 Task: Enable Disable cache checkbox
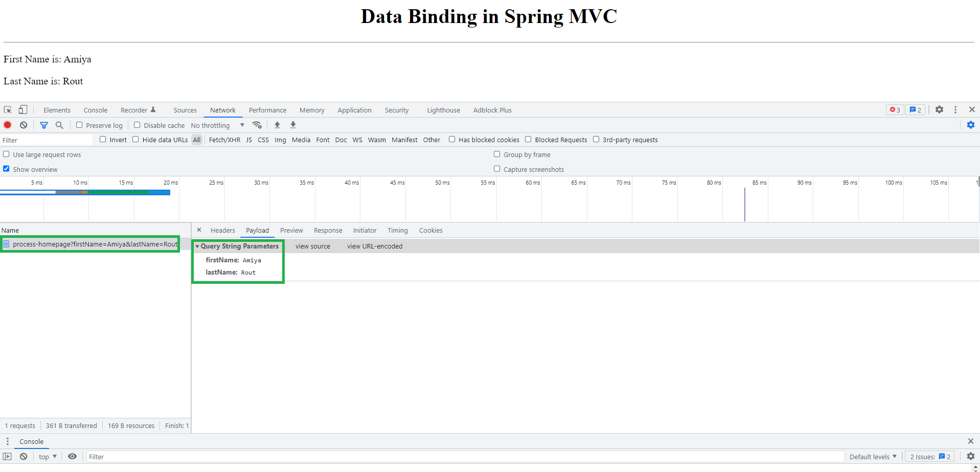pos(137,125)
